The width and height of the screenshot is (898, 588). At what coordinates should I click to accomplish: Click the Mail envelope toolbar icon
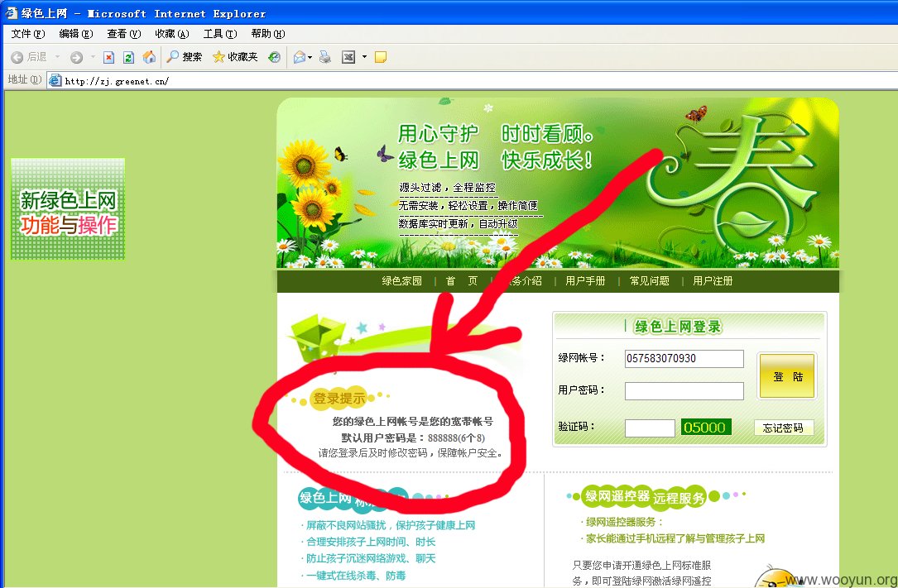300,56
